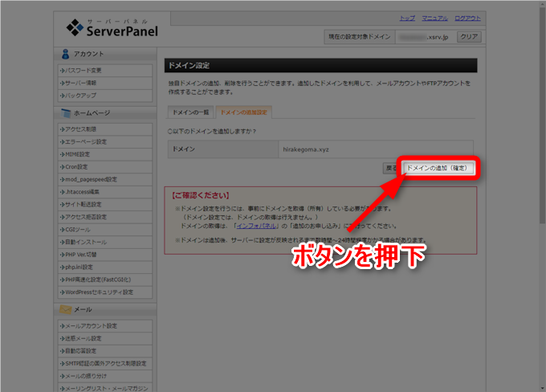546x392 pixels.
Task: Confirm with ドメインの追加（確定） button
Action: [437, 168]
